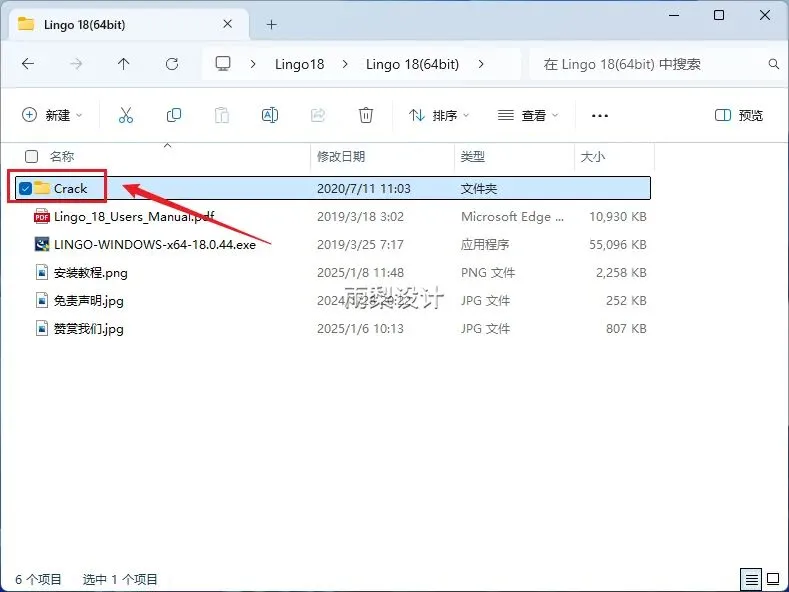Viewport: 789px width, 592px height.
Task: Minimize the File Explorer window
Action: tap(674, 15)
